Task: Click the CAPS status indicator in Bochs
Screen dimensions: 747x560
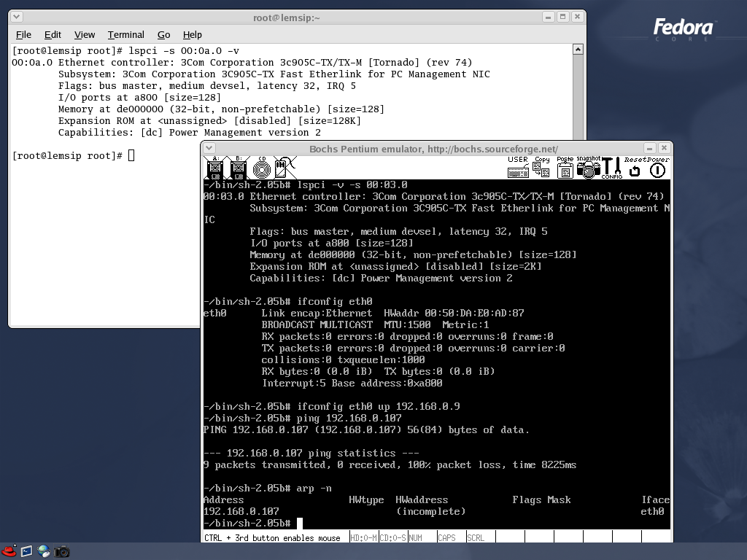Action: pyautogui.click(x=452, y=537)
